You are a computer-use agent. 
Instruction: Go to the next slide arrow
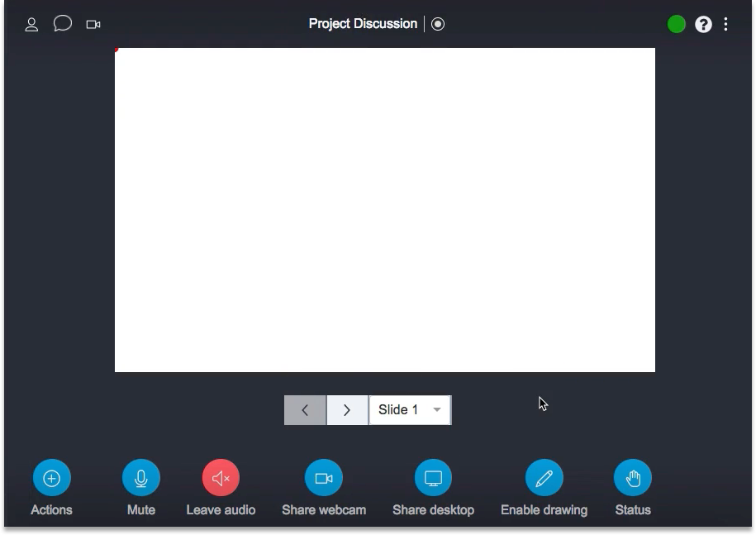tap(347, 410)
